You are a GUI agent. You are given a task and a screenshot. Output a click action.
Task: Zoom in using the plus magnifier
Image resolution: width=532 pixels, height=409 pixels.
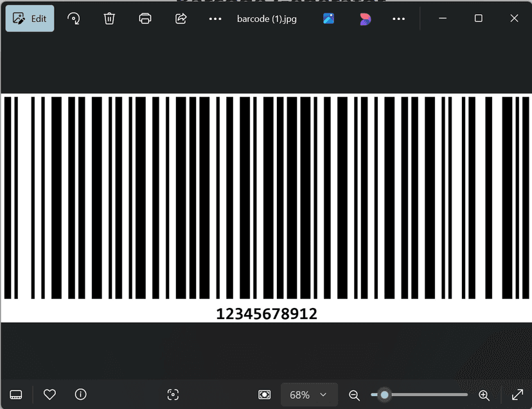(484, 395)
